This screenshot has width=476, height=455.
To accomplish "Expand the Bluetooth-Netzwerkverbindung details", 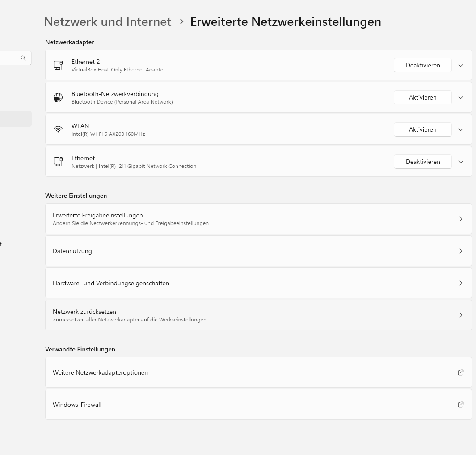I will (x=461, y=97).
